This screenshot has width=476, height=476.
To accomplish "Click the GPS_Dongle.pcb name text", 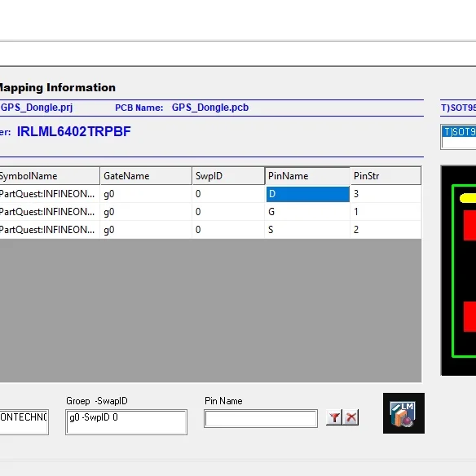I will click(x=210, y=108).
